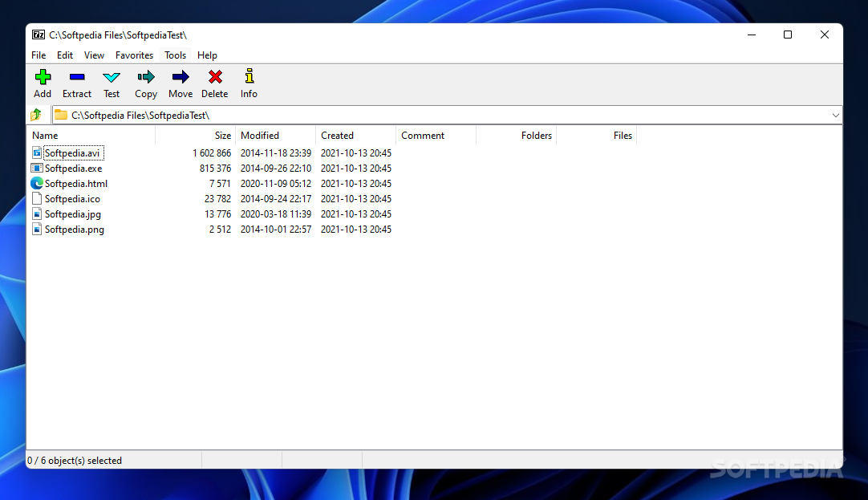
Task: Click the address bar path field
Action: (x=448, y=116)
